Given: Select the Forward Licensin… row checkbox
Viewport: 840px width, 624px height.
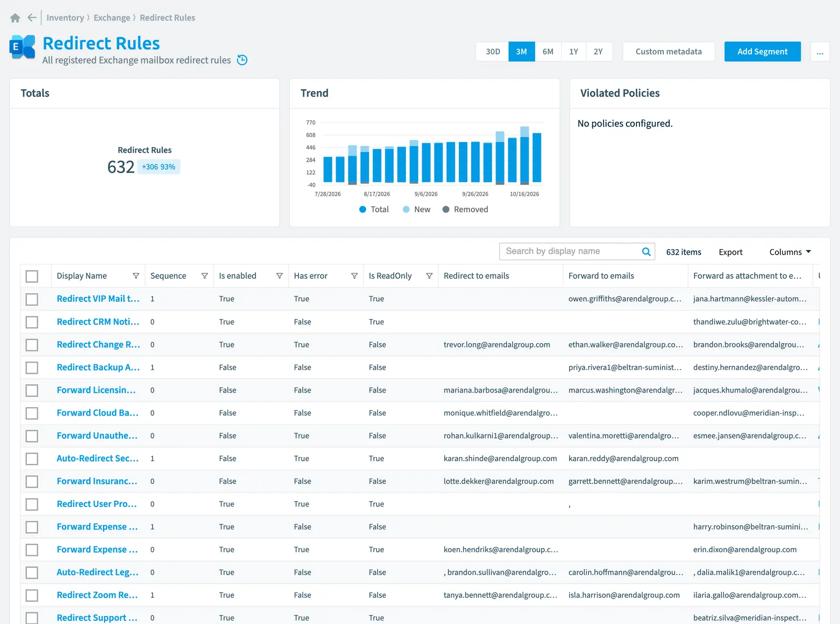Looking at the screenshot, I should click(x=32, y=390).
